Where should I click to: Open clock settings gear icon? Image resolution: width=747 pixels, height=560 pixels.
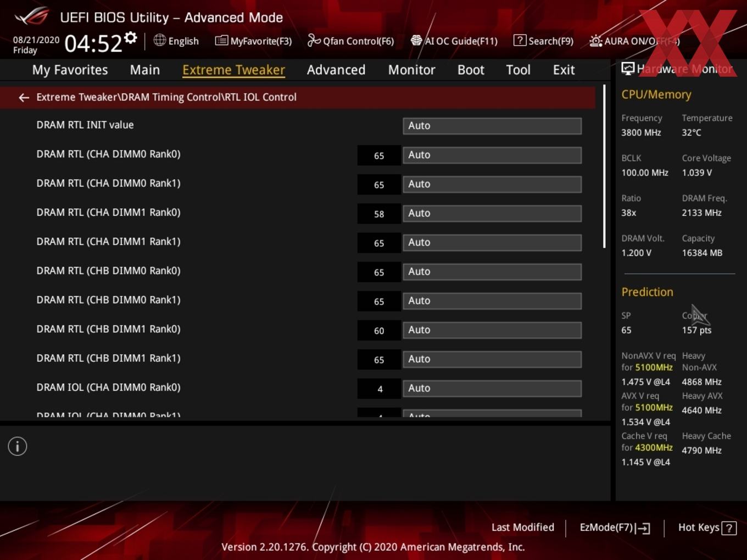130,38
